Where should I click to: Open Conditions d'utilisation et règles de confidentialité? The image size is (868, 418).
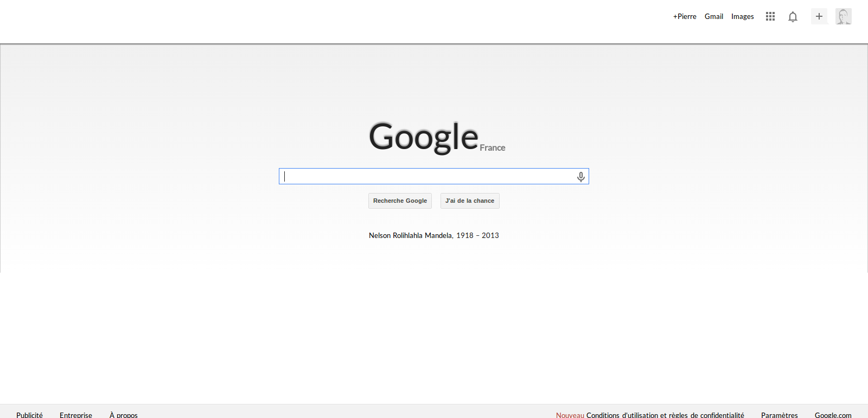[x=665, y=415]
